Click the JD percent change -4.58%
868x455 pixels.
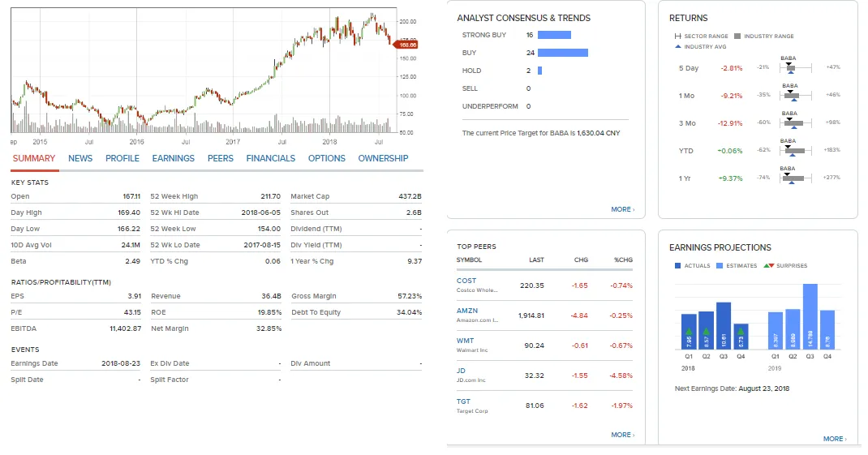pos(621,376)
